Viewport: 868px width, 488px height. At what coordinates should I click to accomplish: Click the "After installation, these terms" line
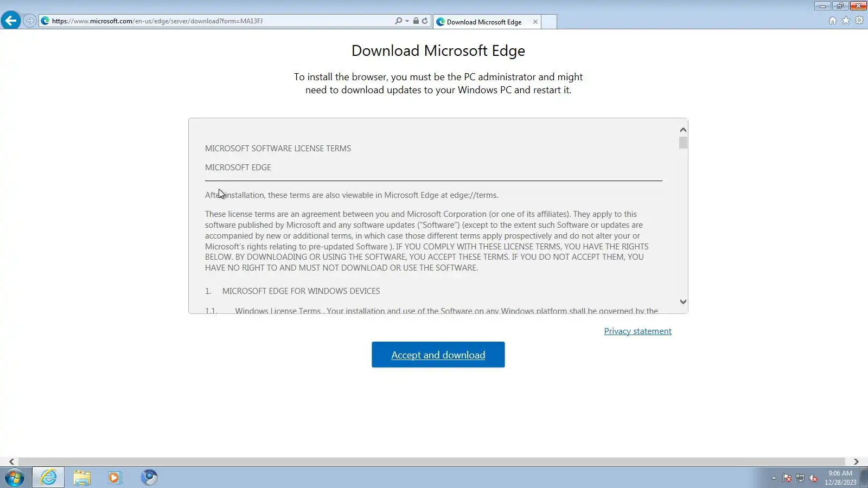pyautogui.click(x=352, y=195)
